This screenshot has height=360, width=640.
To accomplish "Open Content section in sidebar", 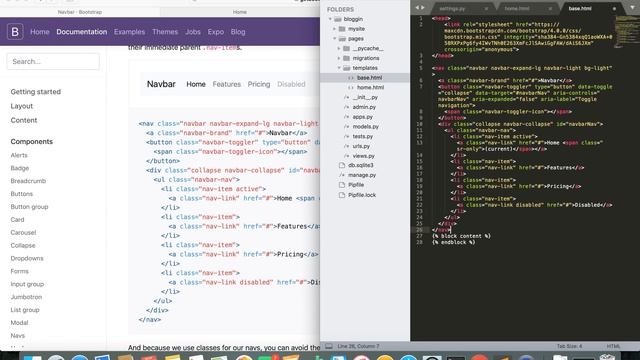I will (x=24, y=120).
